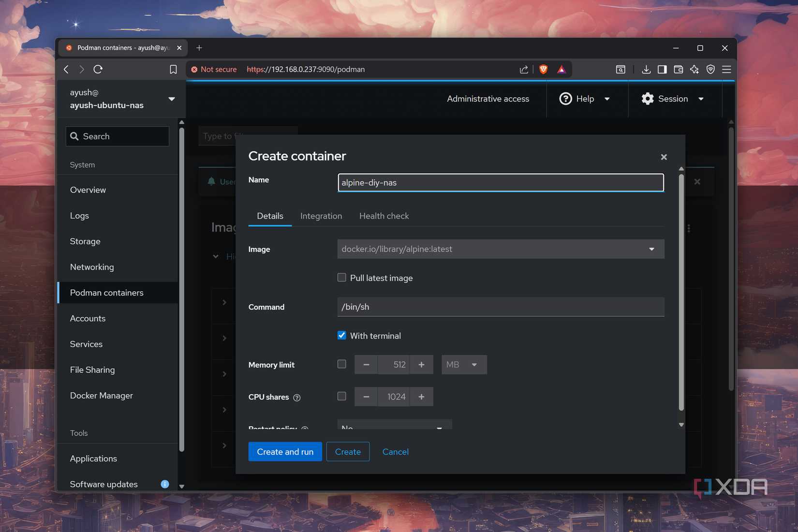
Task: Close the Create container dialog with the X
Action: (664, 157)
